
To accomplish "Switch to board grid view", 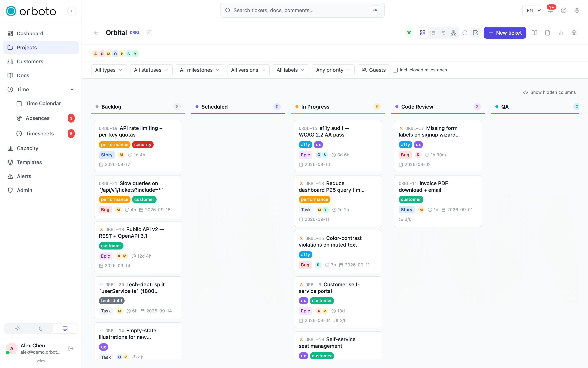I will (423, 33).
